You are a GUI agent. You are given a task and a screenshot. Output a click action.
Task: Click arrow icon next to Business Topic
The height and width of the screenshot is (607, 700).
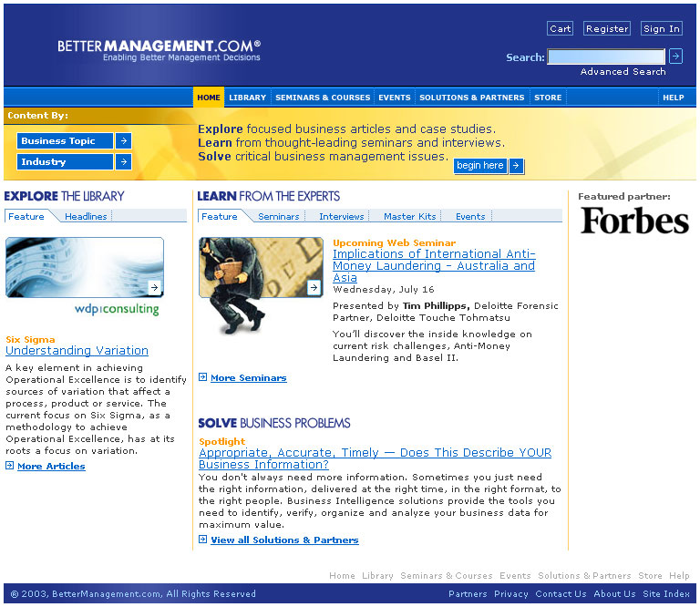[124, 140]
